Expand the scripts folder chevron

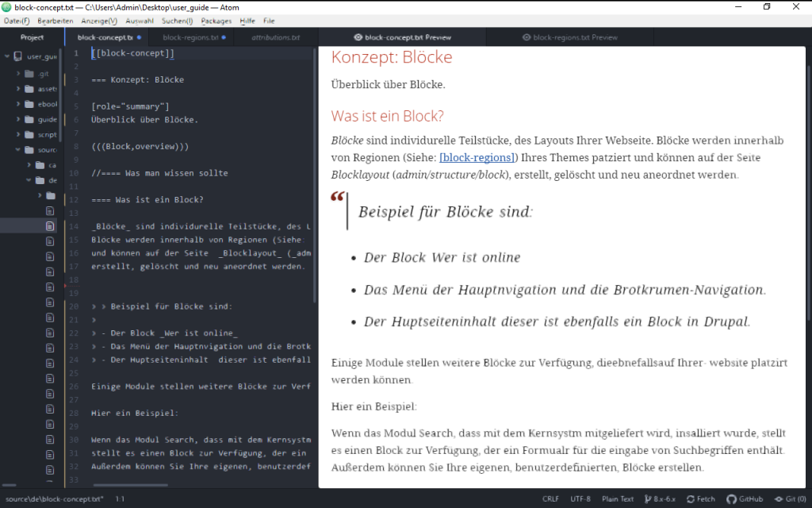pos(18,135)
